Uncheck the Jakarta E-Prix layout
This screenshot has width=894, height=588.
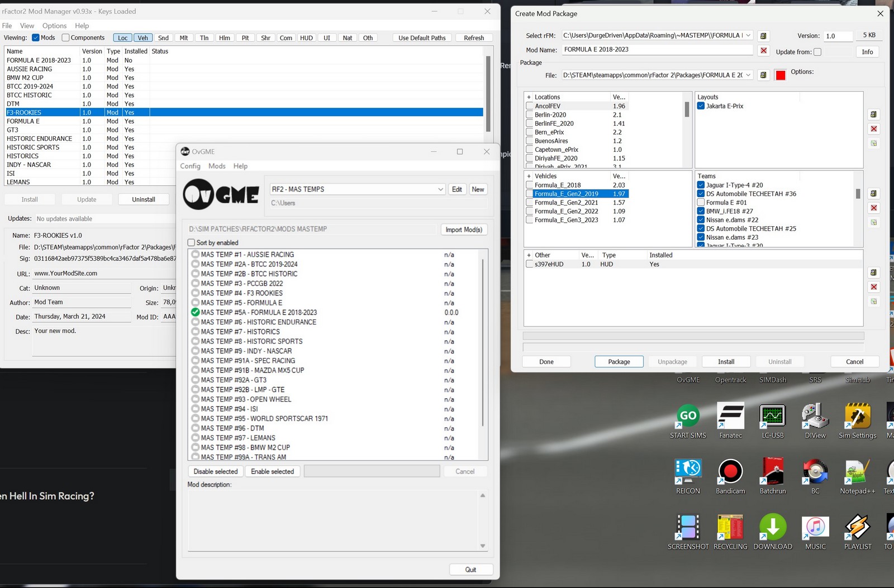(701, 106)
